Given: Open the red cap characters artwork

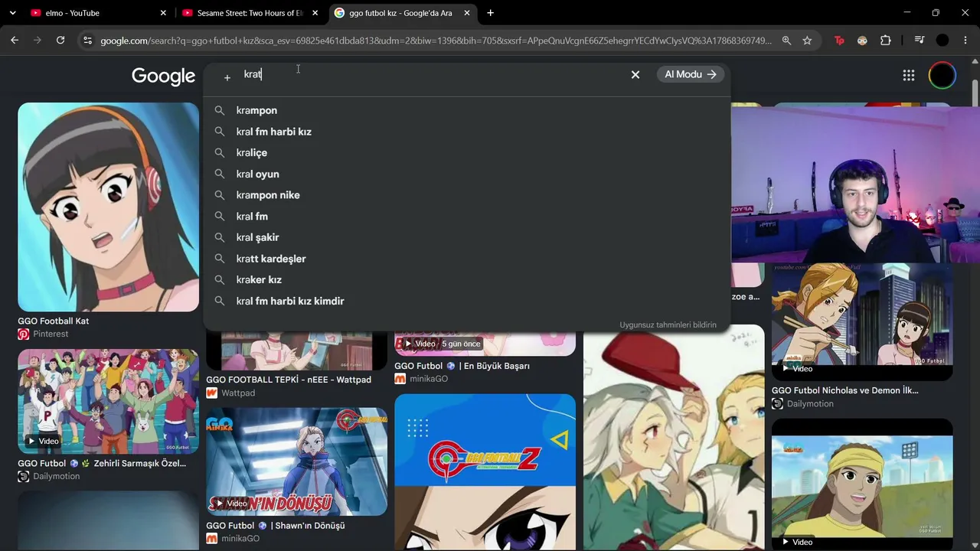Looking at the screenshot, I should [x=674, y=438].
